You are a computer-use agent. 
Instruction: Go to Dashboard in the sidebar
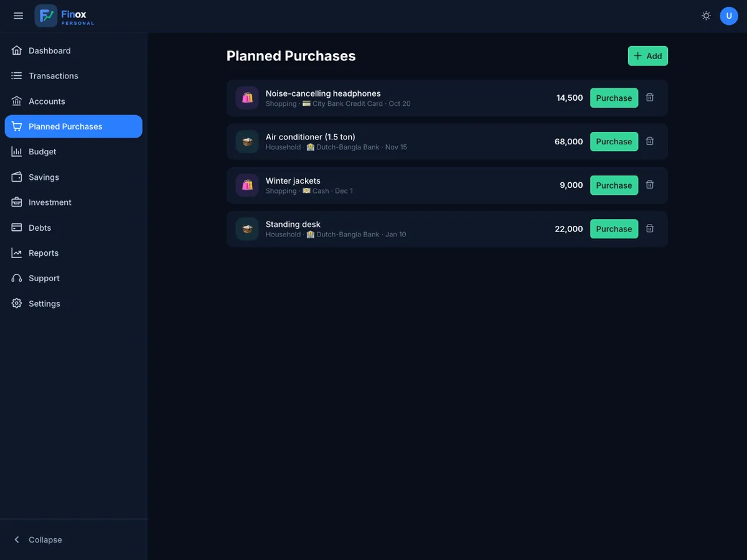tap(73, 50)
